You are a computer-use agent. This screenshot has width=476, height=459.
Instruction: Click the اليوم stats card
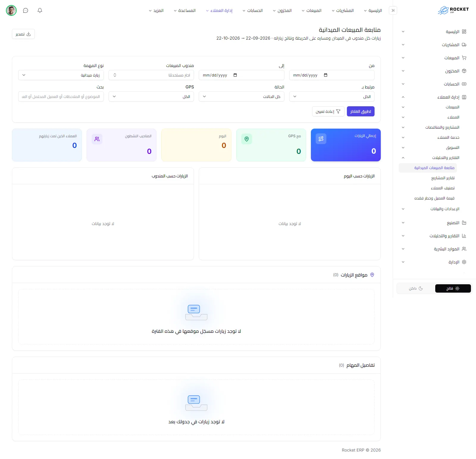(196, 145)
